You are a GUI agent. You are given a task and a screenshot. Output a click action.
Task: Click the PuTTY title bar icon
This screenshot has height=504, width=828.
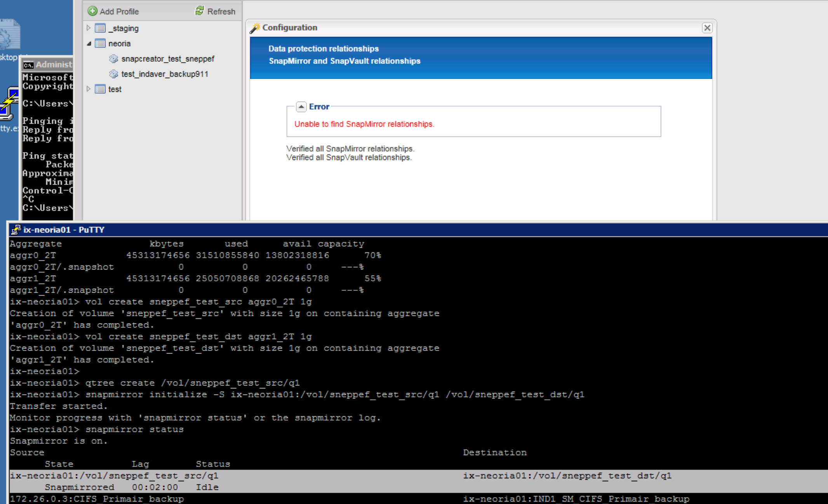16,230
